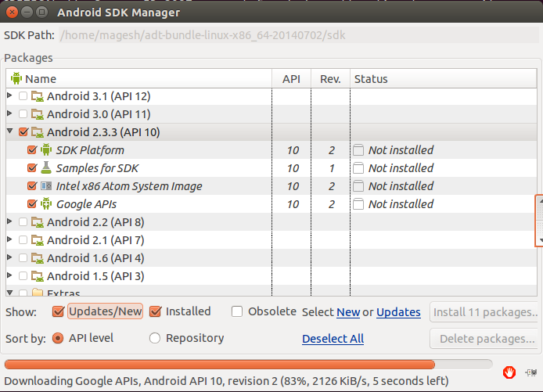The image size is (543, 392).
Task: Click the Updates selection link
Action: [398, 312]
